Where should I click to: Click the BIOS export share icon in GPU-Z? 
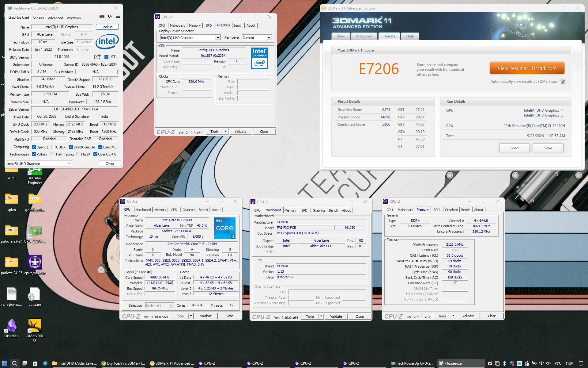[x=97, y=57]
